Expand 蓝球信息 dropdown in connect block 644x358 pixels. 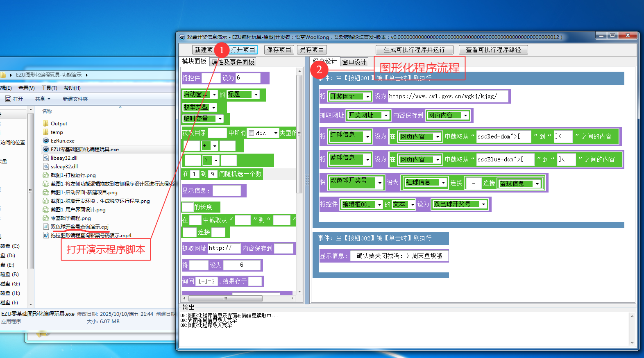(x=537, y=184)
